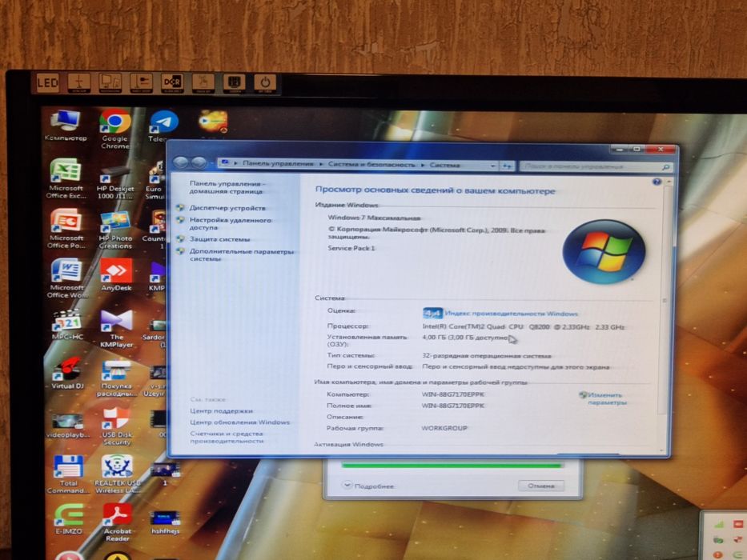This screenshot has height=560, width=747.
Task: Minimize the System window
Action: (x=620, y=150)
